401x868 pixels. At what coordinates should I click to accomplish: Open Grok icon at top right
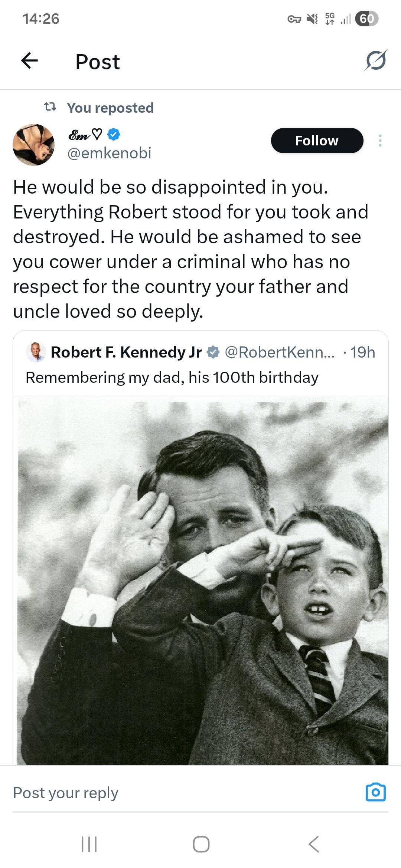tap(376, 60)
